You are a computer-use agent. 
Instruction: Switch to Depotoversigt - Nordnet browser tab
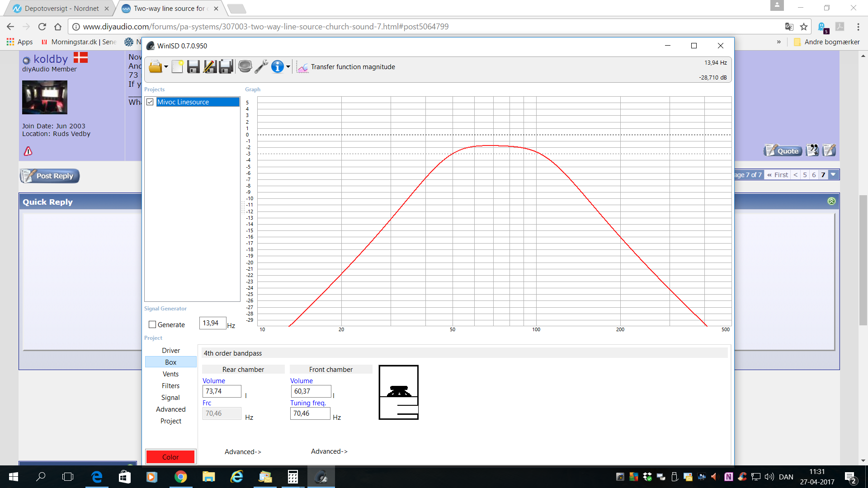click(x=61, y=9)
